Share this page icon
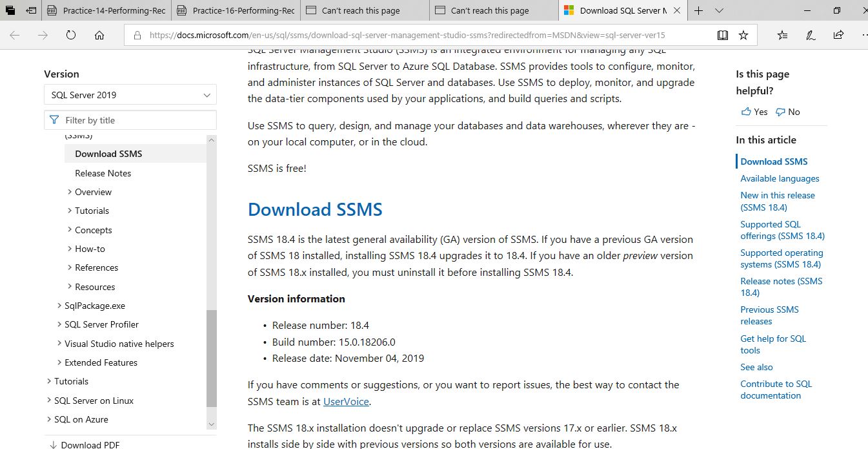 pos(838,36)
